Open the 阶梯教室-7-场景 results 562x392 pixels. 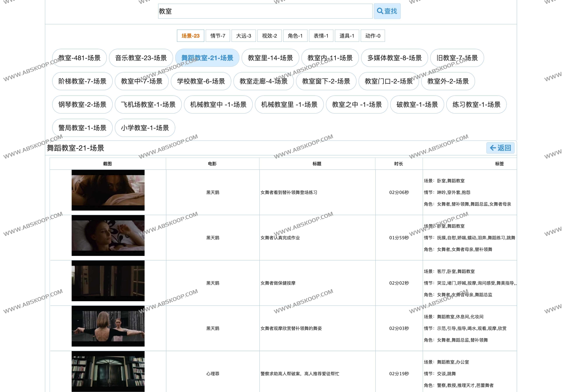click(x=82, y=81)
